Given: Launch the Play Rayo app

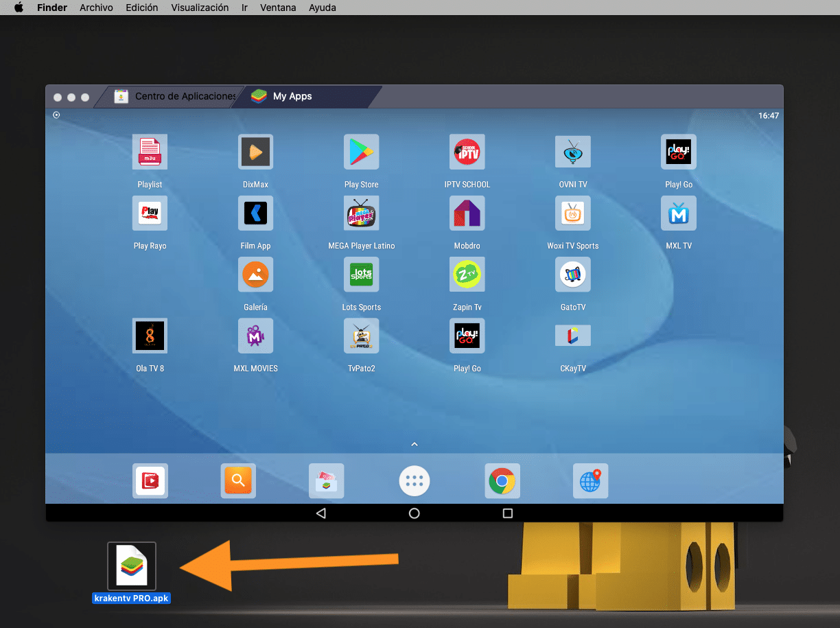Looking at the screenshot, I should coord(150,213).
